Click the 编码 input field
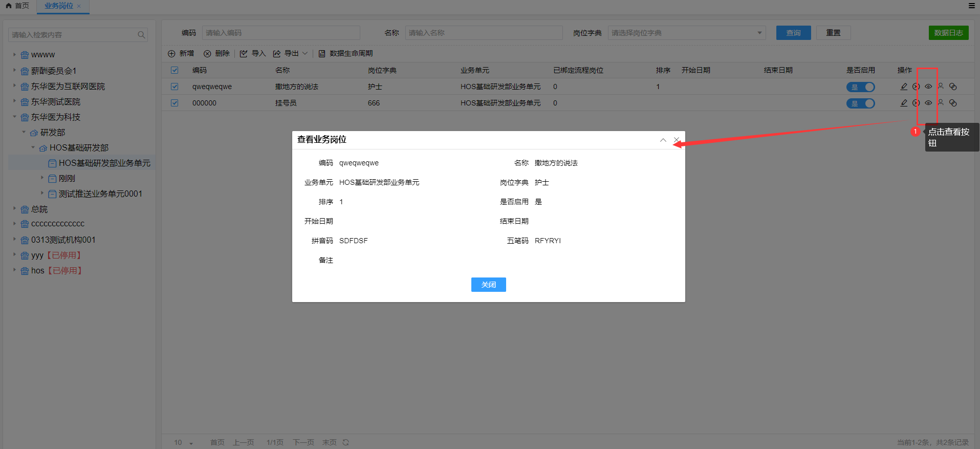The image size is (980, 449). [x=281, y=33]
